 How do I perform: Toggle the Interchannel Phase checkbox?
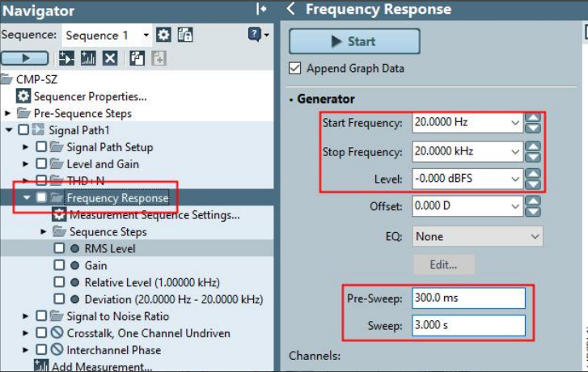click(41, 349)
